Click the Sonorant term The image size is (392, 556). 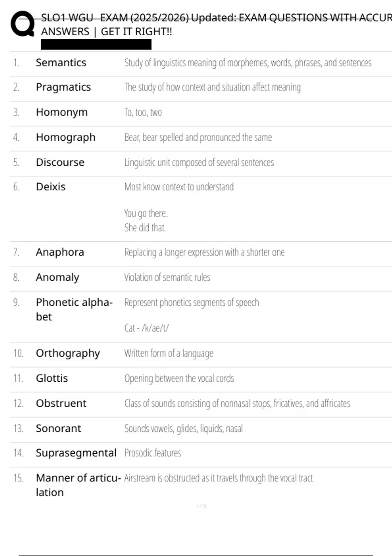(x=58, y=428)
